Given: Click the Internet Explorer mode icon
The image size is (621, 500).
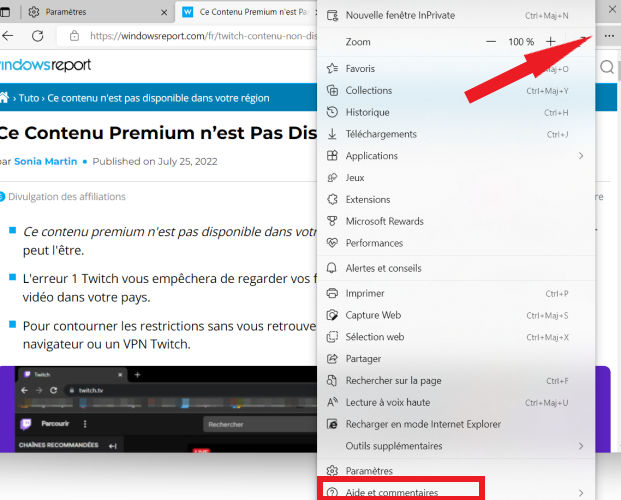Looking at the screenshot, I should coord(332,424).
